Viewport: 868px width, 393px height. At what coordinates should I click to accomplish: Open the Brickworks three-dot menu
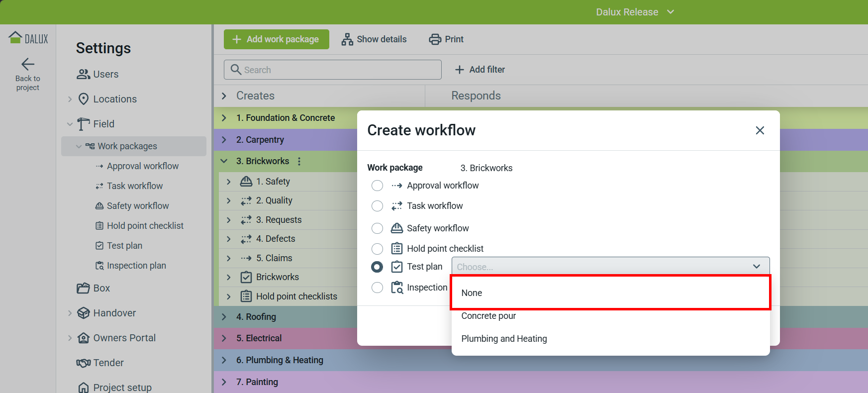coord(299,161)
